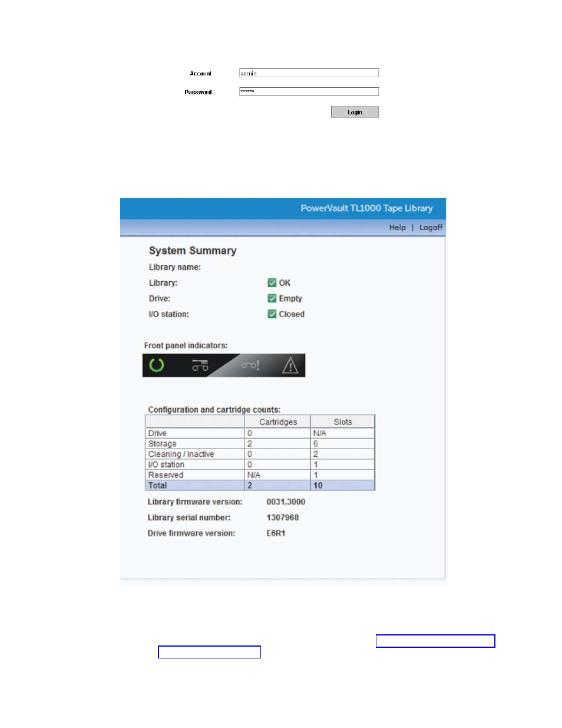Click the drive firmware value E6R1
The image size is (562, 728).
276,533
